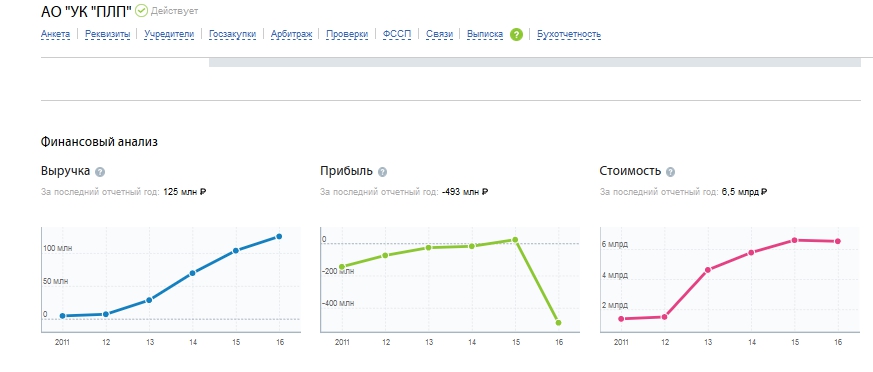
Task: Click the 2011 point on the Прибыль chart
Action: [342, 267]
